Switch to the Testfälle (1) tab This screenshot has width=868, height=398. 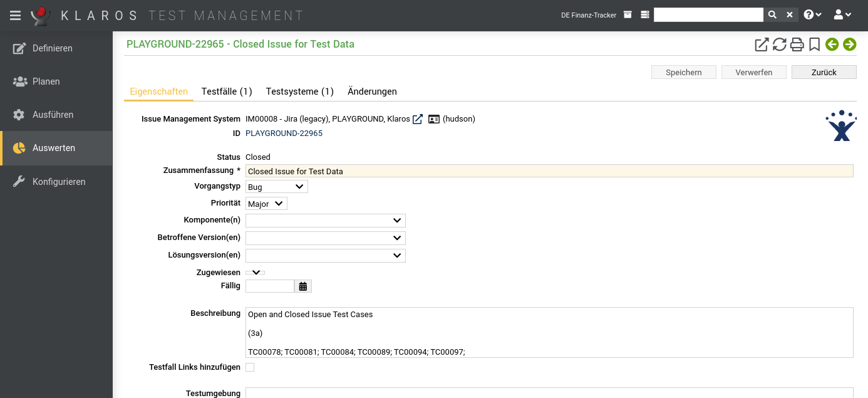[227, 92]
